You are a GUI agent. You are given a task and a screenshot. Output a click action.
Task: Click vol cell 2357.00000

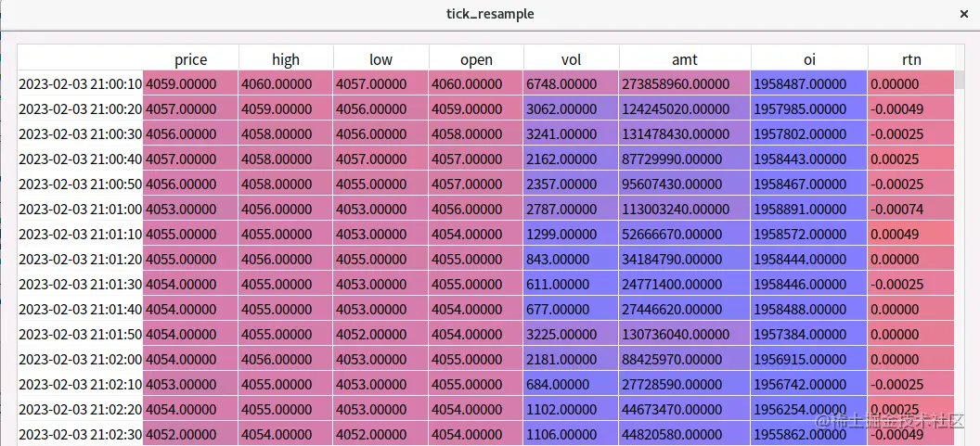572,184
